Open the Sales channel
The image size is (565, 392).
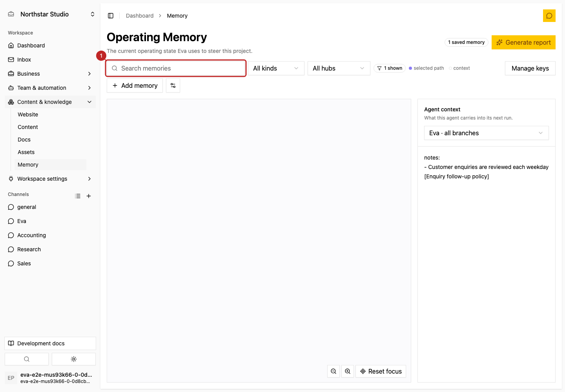pos(50,263)
